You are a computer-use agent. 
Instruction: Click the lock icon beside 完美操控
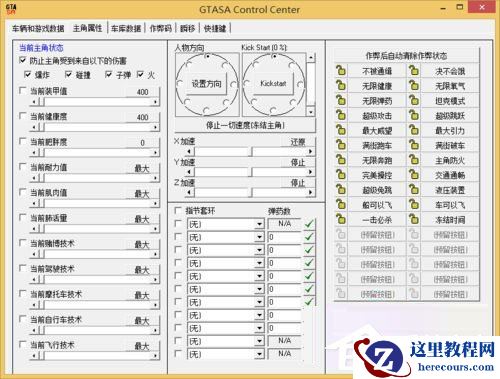coord(340,175)
